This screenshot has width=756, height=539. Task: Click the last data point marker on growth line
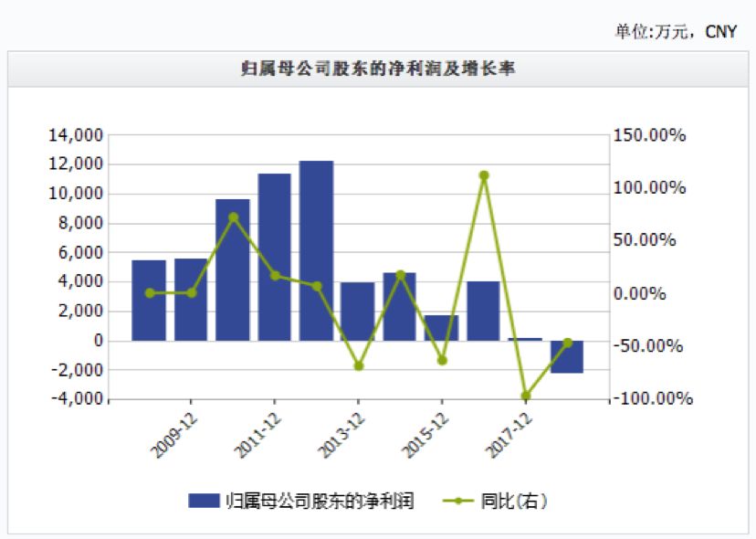(x=567, y=341)
